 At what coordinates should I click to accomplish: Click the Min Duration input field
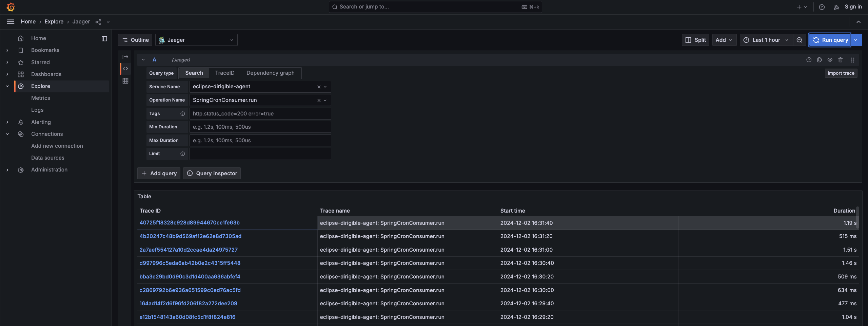260,127
